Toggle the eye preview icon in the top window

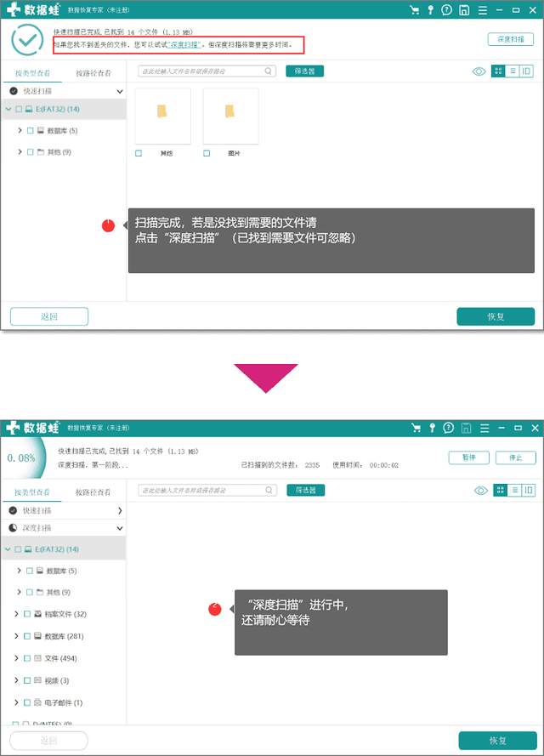(x=479, y=71)
